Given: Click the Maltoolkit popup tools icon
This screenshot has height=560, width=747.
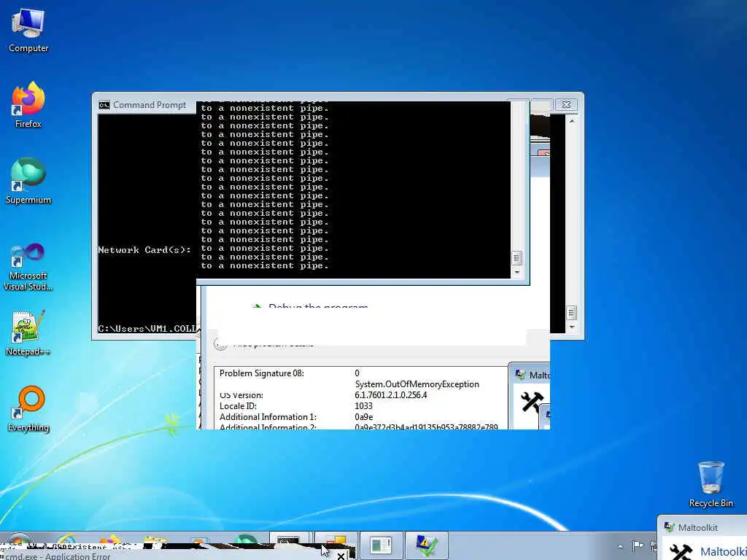Looking at the screenshot, I should pos(681,553).
